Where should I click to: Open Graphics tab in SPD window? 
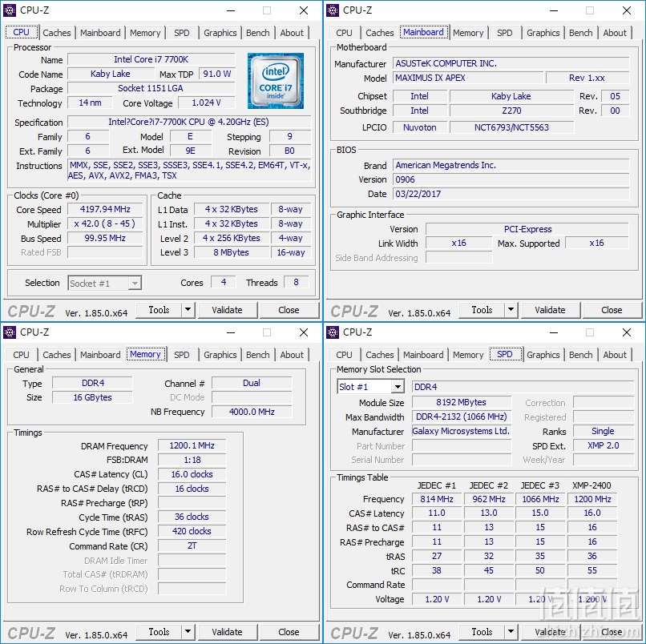tap(543, 355)
